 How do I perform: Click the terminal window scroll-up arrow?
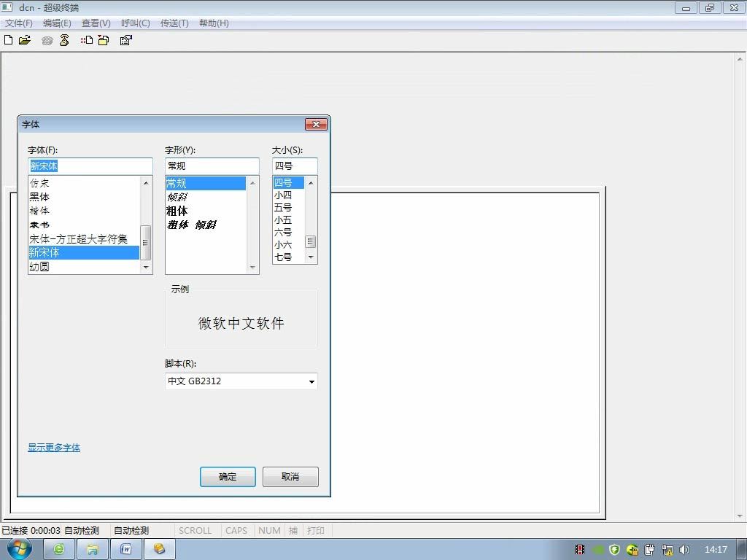click(x=740, y=60)
